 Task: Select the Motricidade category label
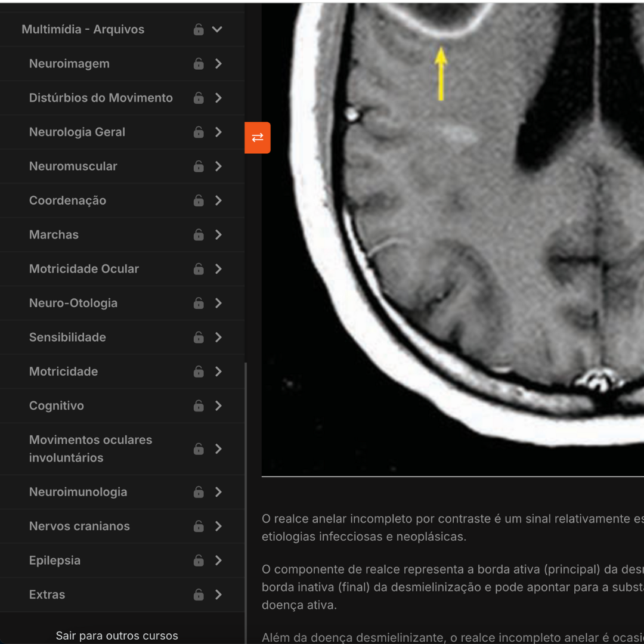pyautogui.click(x=64, y=371)
